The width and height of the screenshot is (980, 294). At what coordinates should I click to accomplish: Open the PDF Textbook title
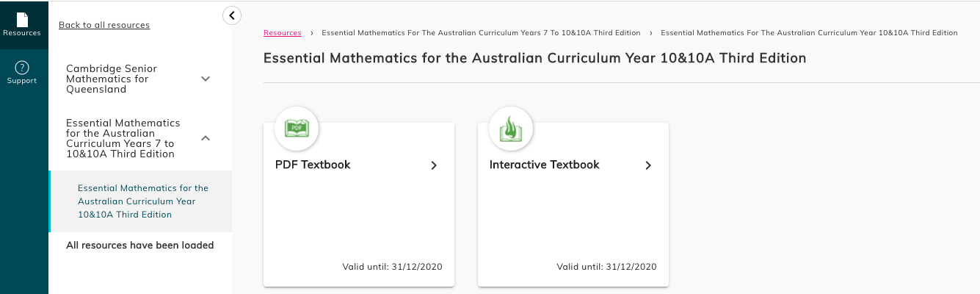[313, 165]
